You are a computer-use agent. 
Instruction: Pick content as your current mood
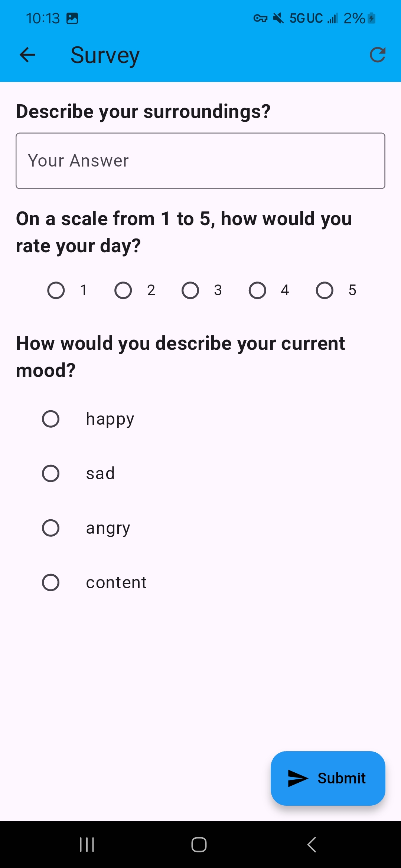tap(51, 582)
